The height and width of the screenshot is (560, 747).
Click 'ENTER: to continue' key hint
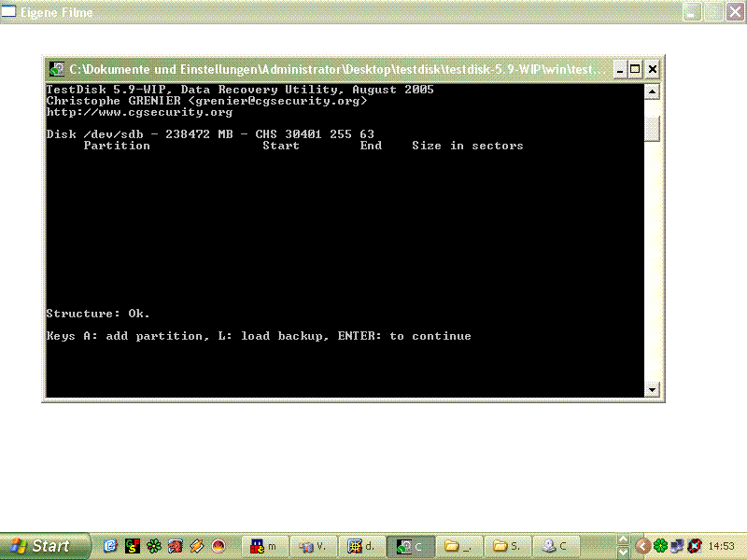coord(404,336)
